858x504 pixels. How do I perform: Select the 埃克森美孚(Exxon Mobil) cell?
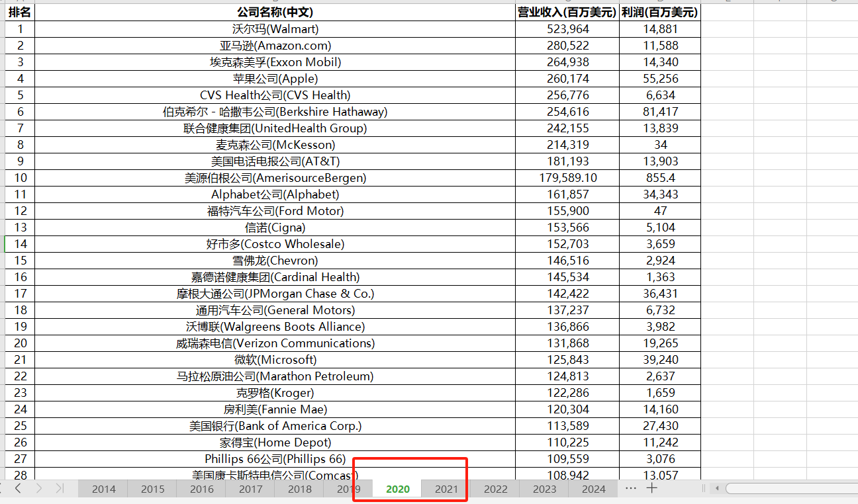(275, 62)
